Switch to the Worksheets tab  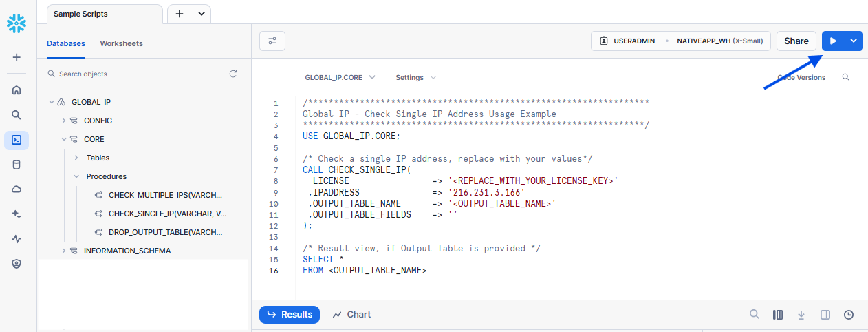click(122, 43)
